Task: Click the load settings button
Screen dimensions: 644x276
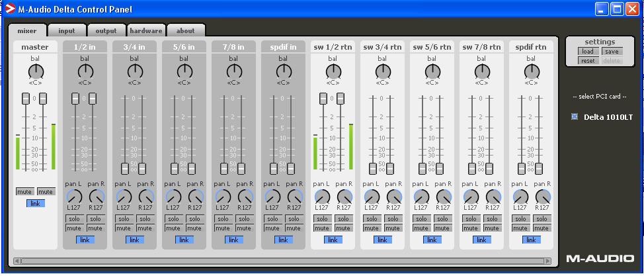Action: pyautogui.click(x=588, y=52)
